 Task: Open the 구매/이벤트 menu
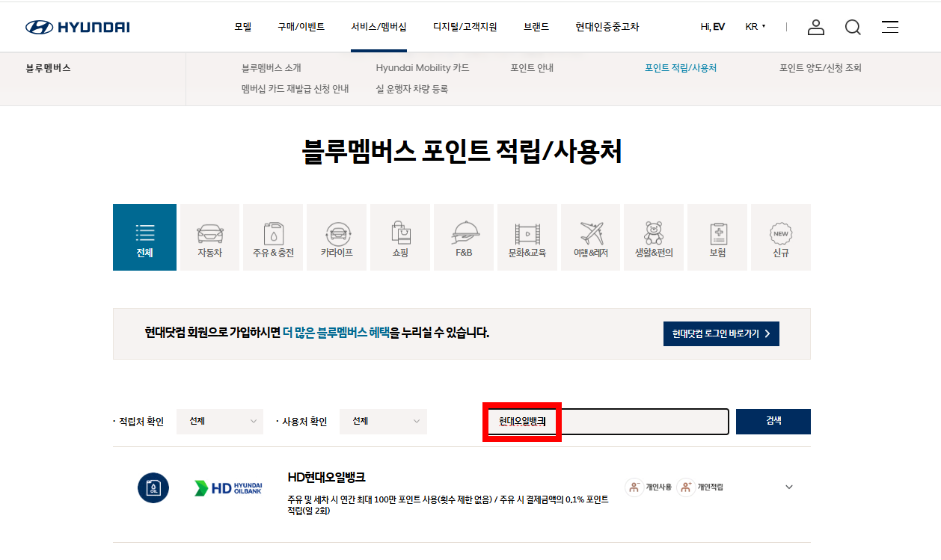click(x=301, y=27)
